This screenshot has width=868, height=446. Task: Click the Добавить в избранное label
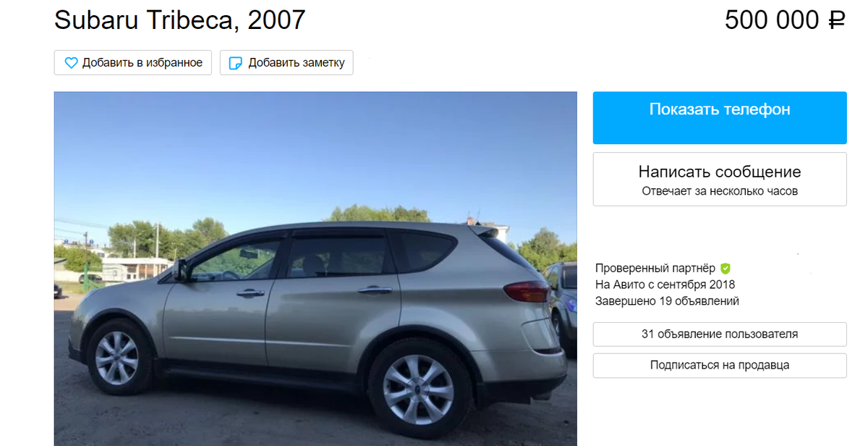[142, 63]
